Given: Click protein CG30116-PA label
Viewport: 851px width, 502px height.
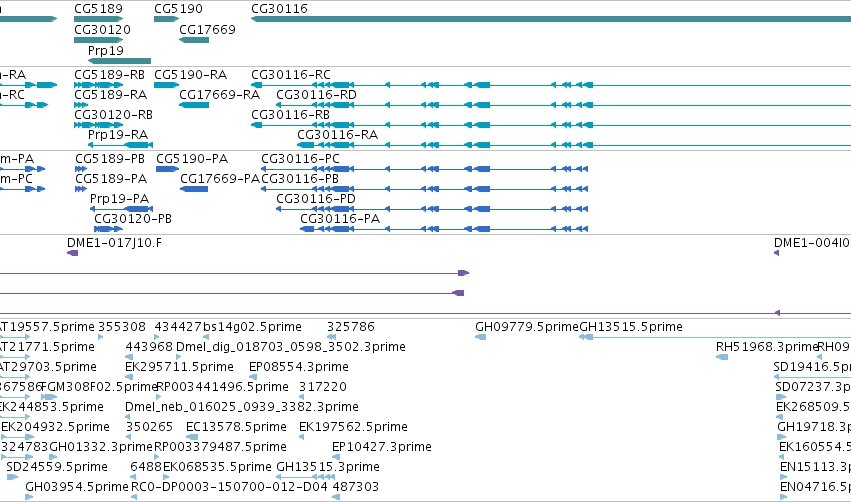Looking at the screenshot, I should (x=340, y=219).
